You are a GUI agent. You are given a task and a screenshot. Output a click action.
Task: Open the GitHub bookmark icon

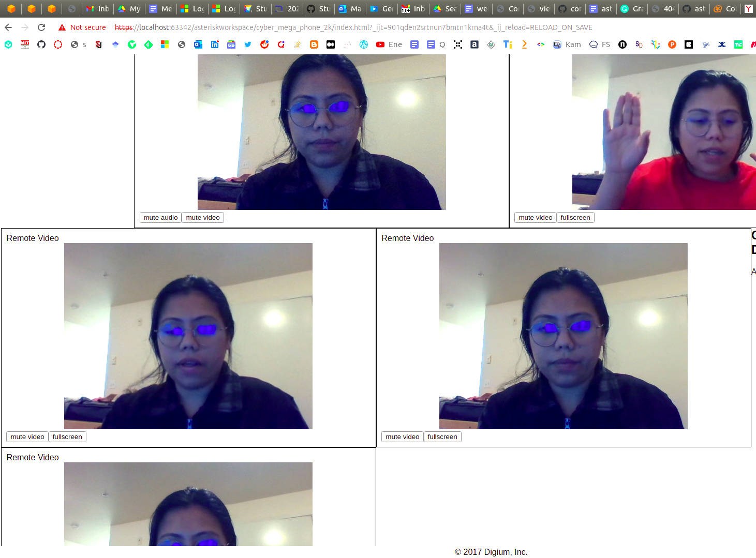tap(41, 44)
